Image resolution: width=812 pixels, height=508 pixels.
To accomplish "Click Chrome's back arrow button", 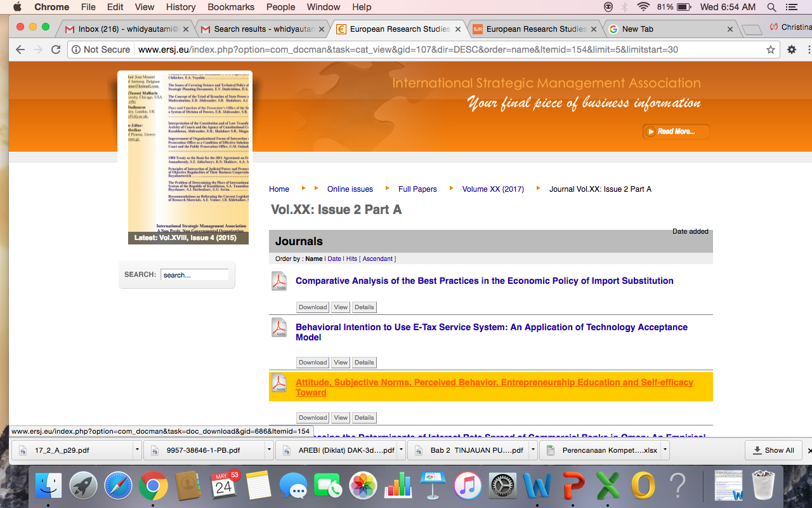I will [x=20, y=50].
